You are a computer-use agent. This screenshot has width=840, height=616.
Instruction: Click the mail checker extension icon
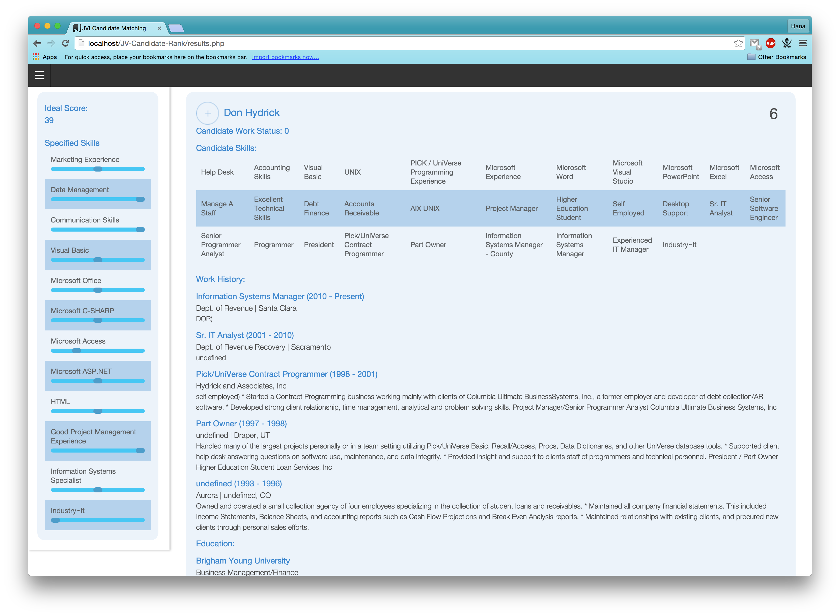click(755, 44)
